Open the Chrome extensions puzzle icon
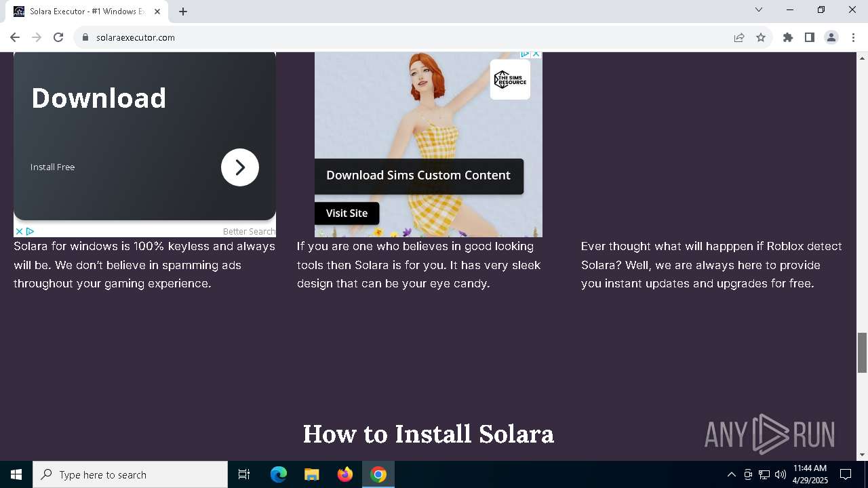Viewport: 868px width, 488px height. (x=788, y=37)
